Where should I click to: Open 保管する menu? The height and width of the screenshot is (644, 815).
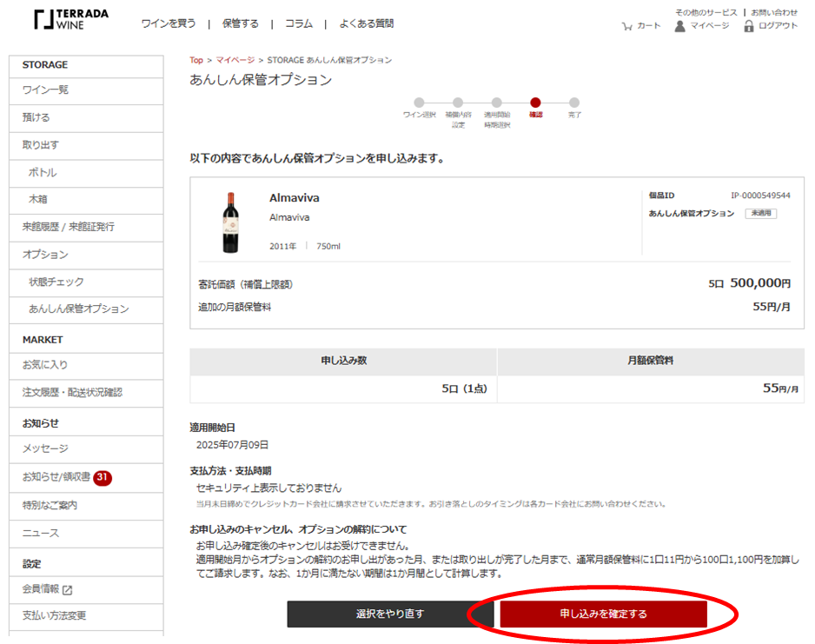[240, 23]
